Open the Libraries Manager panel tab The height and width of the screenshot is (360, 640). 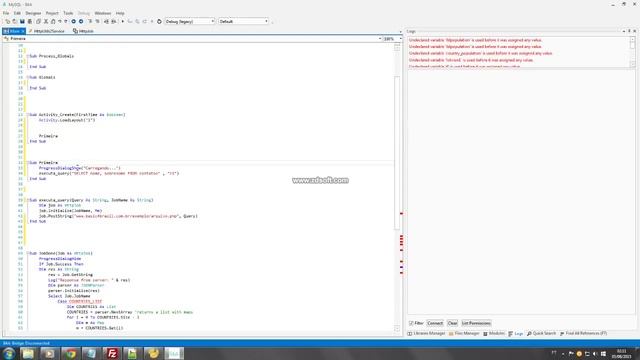[x=426, y=333]
